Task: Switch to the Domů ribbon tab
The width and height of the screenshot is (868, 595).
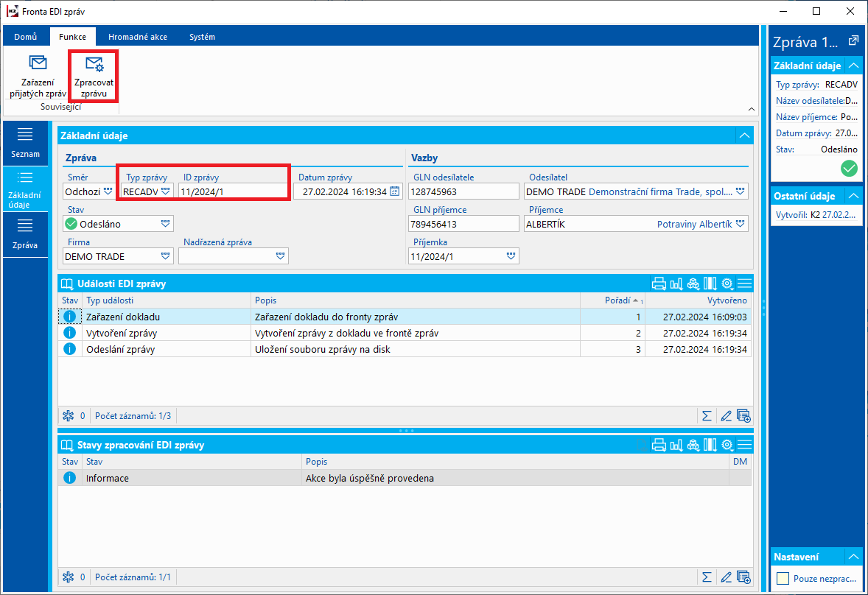Action: click(x=26, y=37)
